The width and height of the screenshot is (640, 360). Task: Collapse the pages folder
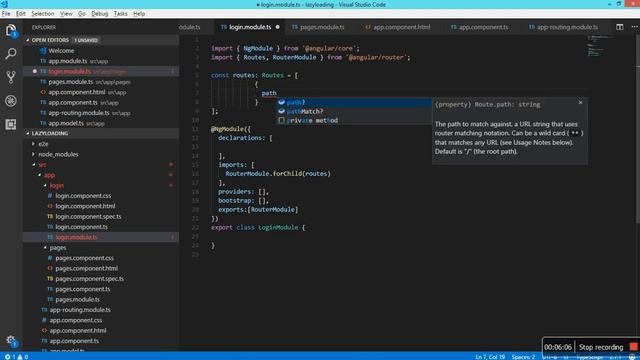pyautogui.click(x=58, y=248)
